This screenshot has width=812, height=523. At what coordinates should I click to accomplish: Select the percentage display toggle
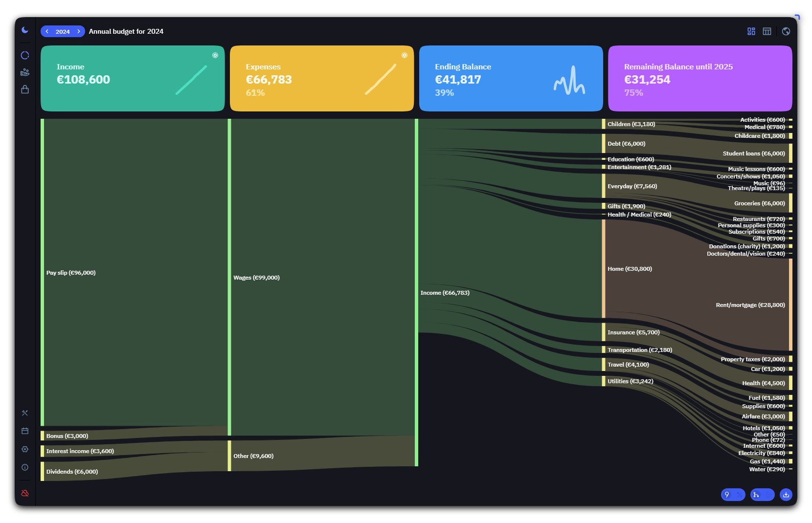pyautogui.click(x=740, y=495)
